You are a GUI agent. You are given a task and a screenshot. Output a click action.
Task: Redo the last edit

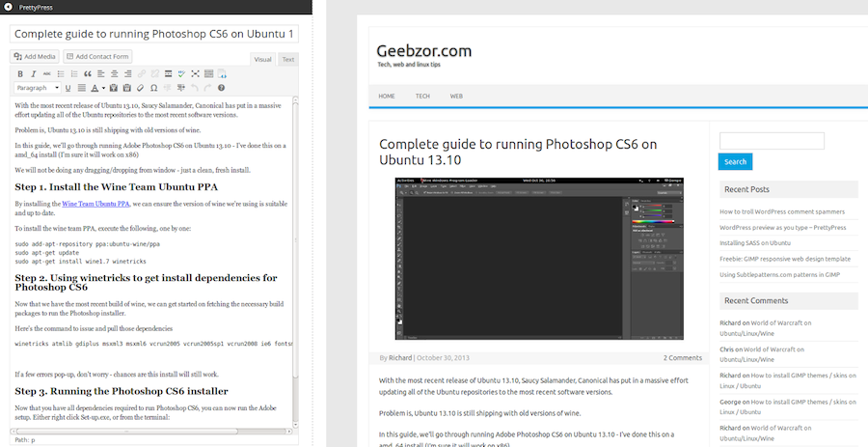[207, 88]
